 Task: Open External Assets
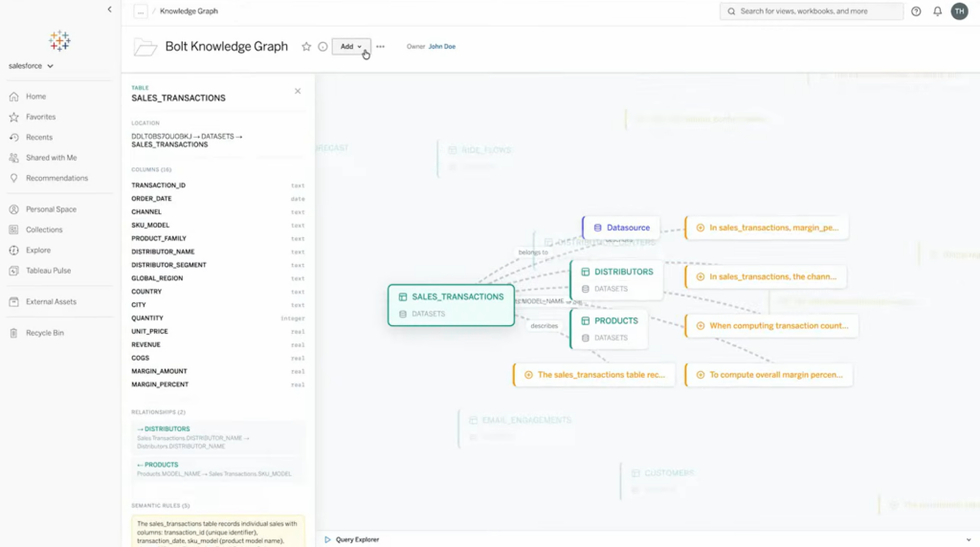click(x=52, y=301)
